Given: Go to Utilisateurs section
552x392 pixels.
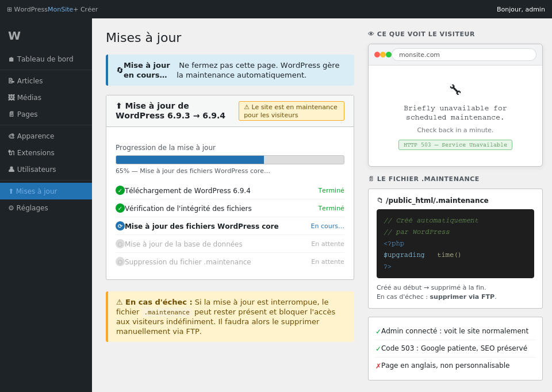Looking at the screenshot, I should pyautogui.click(x=46, y=169).
